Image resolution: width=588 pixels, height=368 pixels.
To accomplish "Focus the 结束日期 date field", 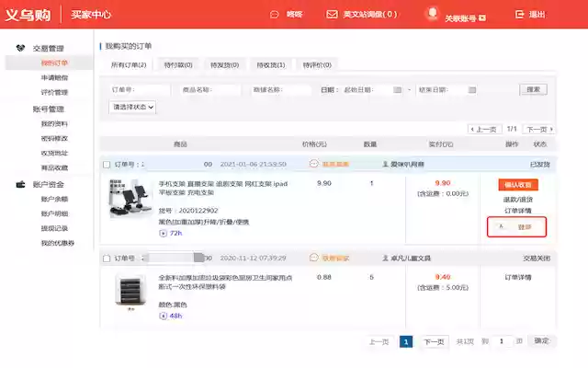I will point(447,90).
